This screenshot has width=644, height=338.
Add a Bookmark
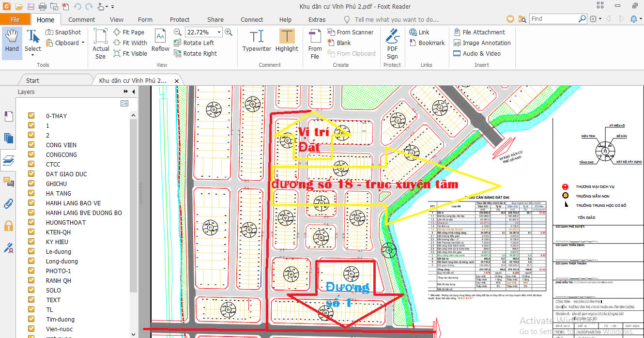click(427, 43)
